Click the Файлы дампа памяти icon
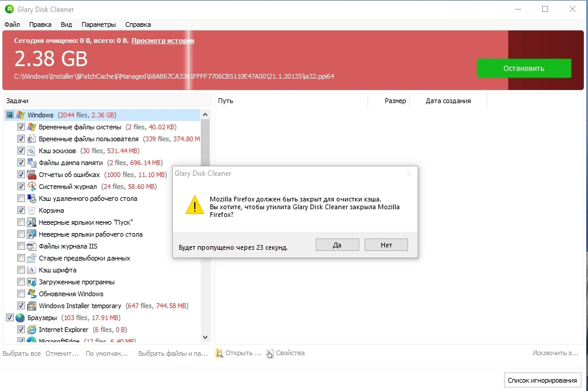 click(32, 163)
